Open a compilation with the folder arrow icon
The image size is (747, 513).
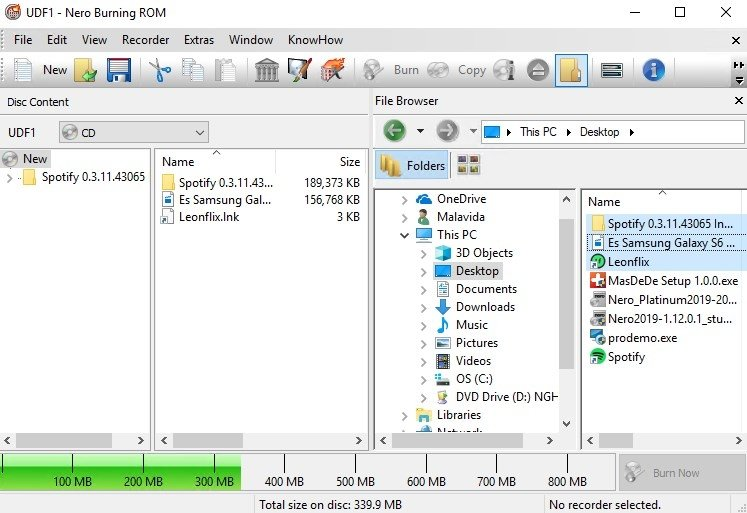tap(86, 70)
